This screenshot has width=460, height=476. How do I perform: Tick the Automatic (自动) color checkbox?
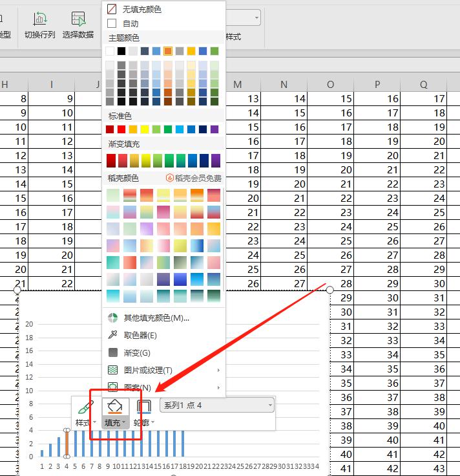point(112,23)
